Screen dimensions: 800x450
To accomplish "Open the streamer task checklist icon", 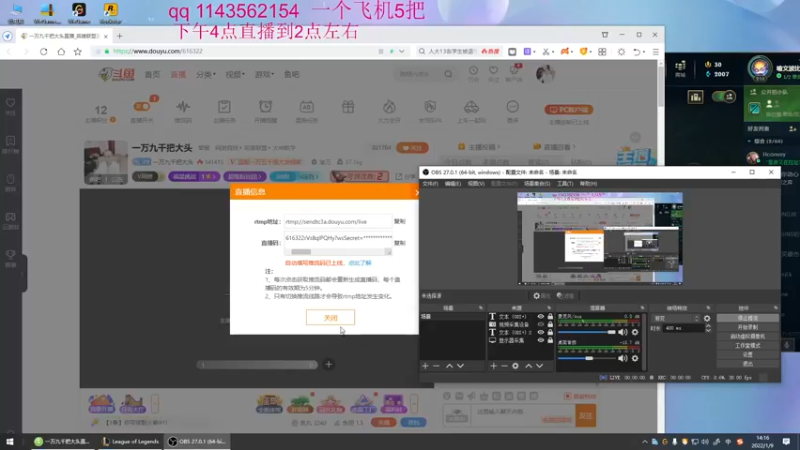I will coord(224,107).
